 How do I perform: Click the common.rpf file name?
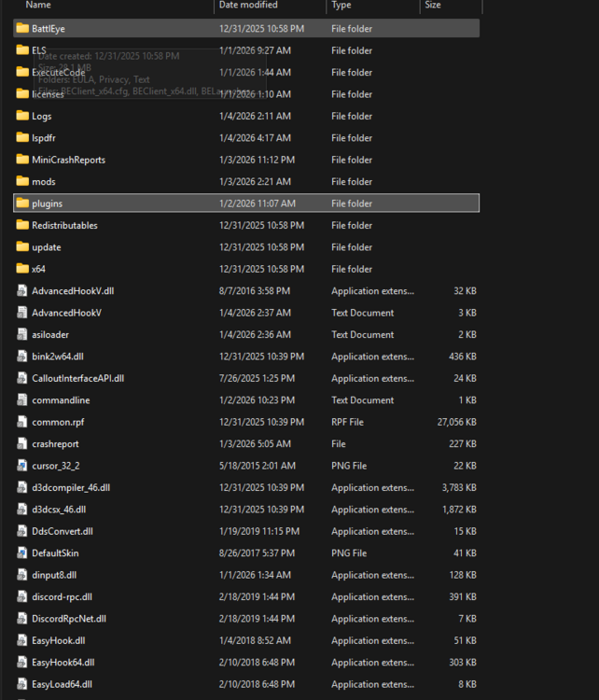point(58,422)
